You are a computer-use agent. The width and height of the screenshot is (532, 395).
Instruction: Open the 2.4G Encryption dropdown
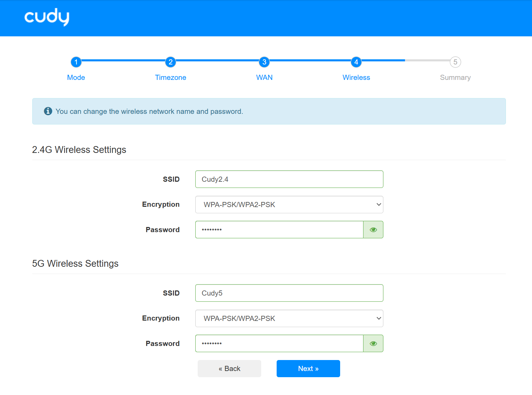(x=289, y=205)
